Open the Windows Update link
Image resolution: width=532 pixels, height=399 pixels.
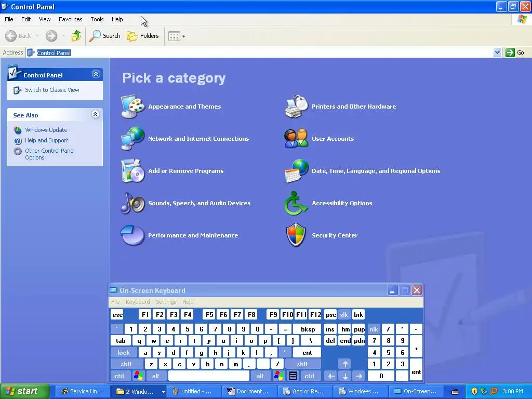pyautogui.click(x=46, y=130)
